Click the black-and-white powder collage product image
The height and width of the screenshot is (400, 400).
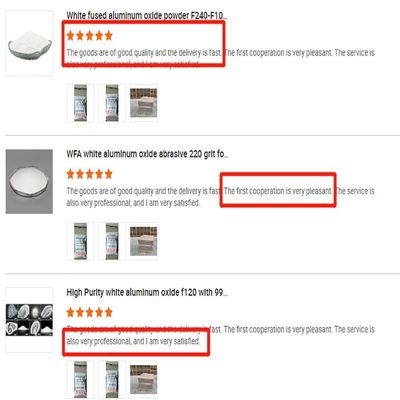click(29, 320)
